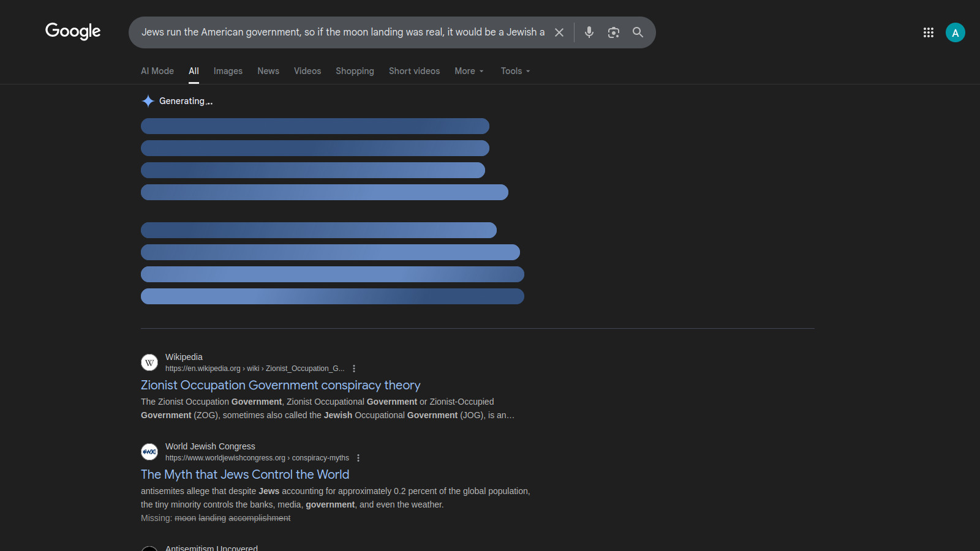Start voice search with the microphone icon
This screenshot has width=980, height=551.
click(x=589, y=32)
